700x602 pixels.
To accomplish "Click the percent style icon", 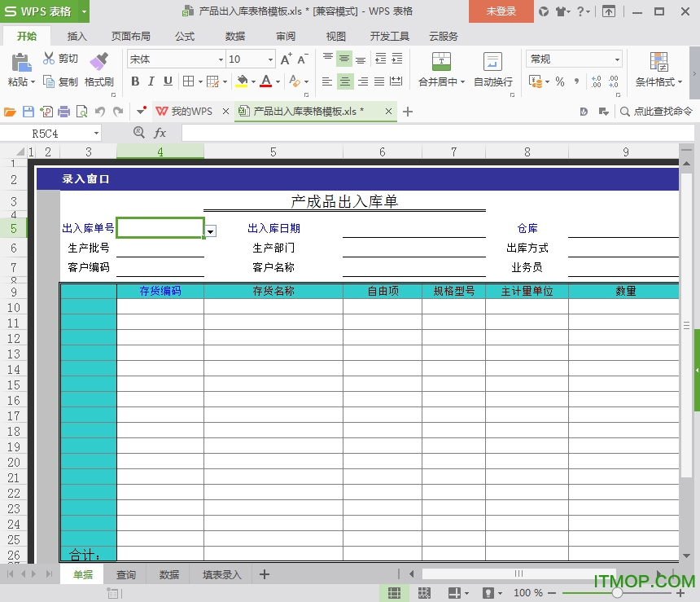I will click(x=560, y=81).
